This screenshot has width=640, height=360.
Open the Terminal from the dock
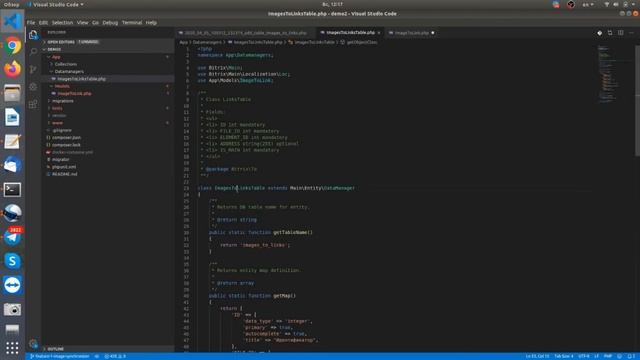[x=12, y=189]
